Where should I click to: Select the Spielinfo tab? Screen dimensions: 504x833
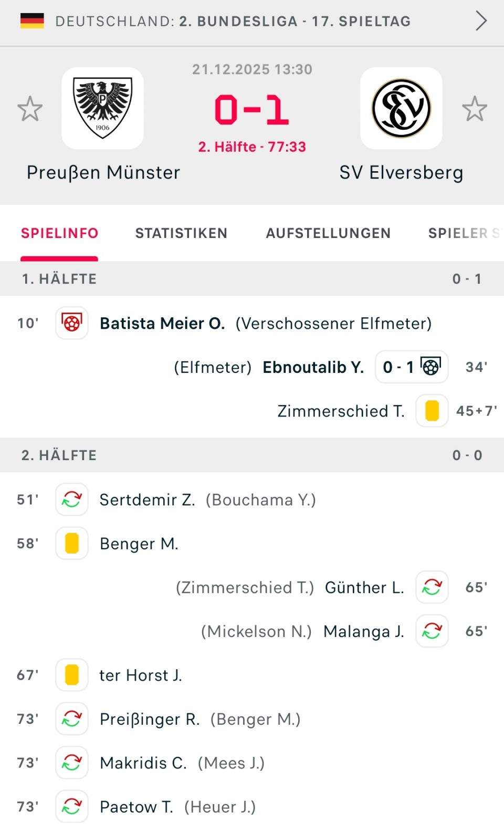pyautogui.click(x=59, y=233)
